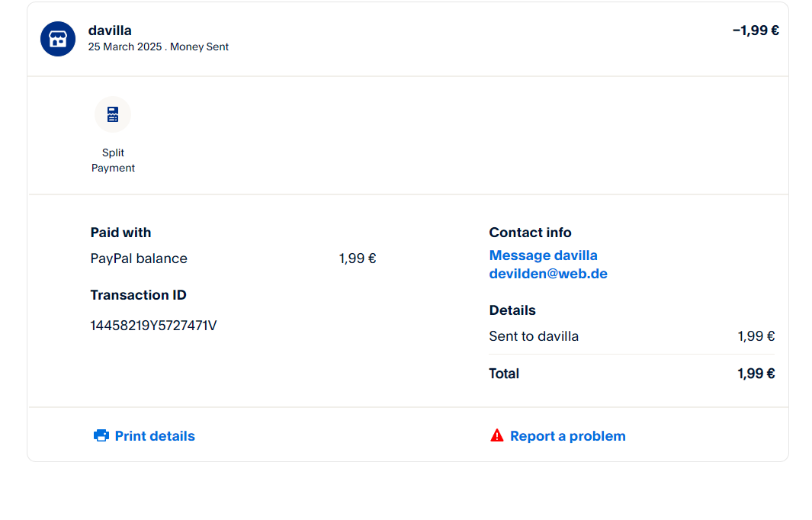Click the −1,99 € amount in the header

[x=756, y=30]
